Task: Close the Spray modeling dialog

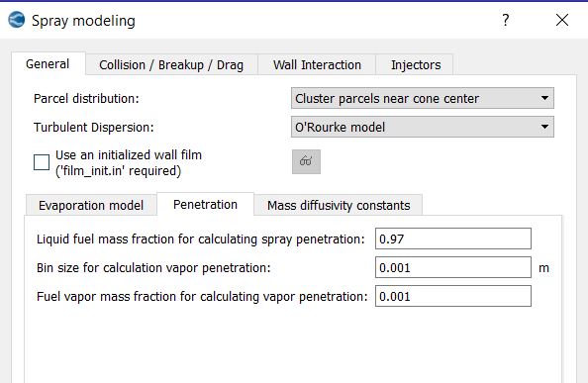Action: click(561, 20)
